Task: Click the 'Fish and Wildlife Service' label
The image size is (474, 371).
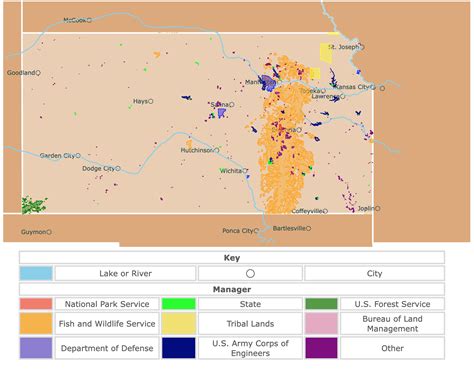Action: pyautogui.click(x=107, y=324)
